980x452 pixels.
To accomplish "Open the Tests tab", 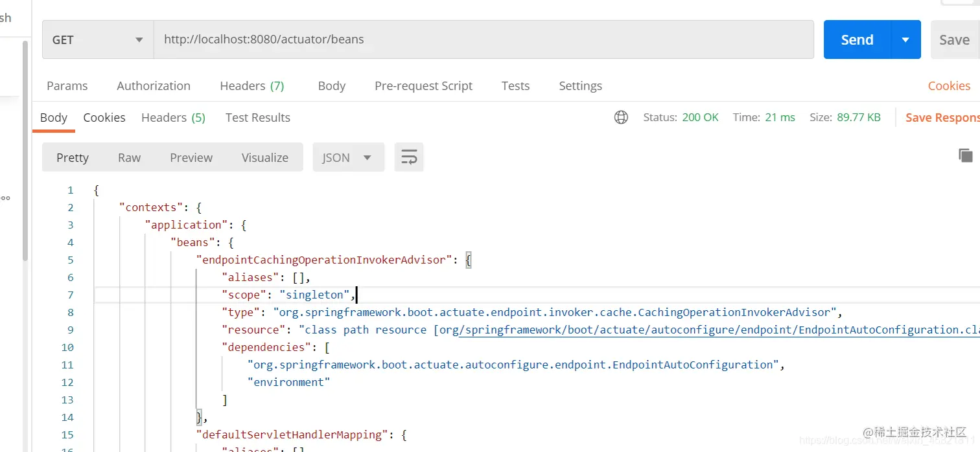I will tap(515, 85).
